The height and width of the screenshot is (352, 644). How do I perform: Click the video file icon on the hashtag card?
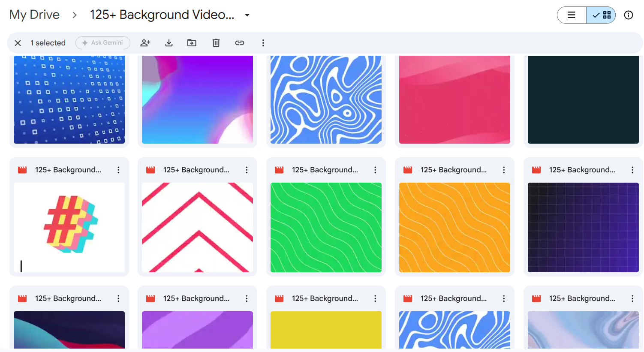[22, 170]
